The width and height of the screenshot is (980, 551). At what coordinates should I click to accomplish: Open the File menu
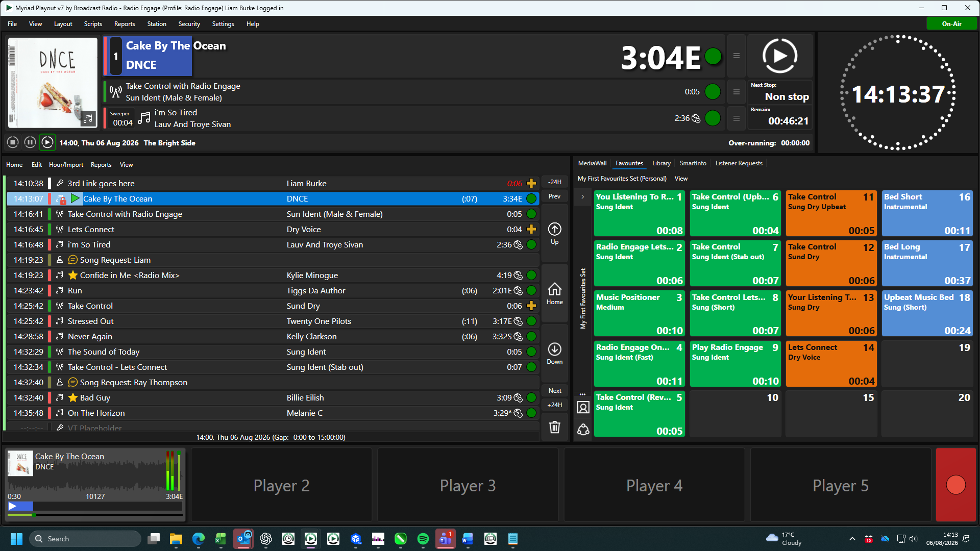12,24
